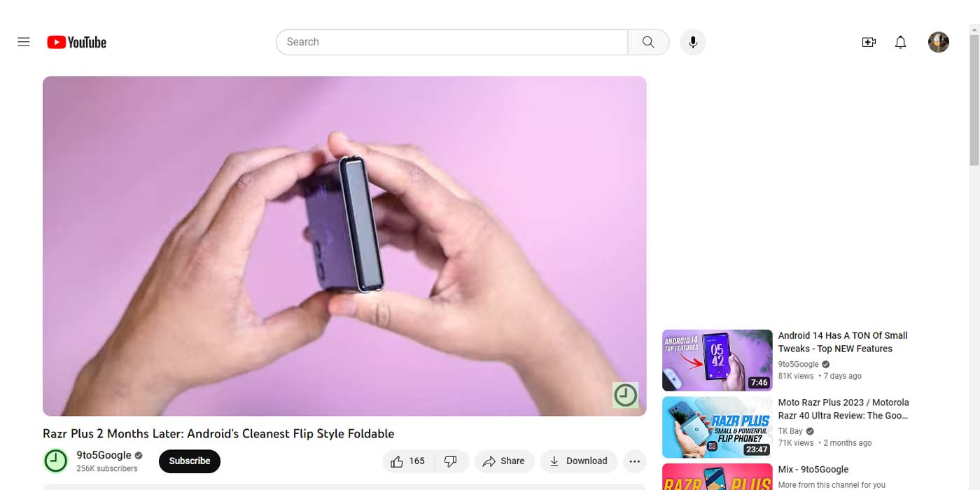Click the page vertical scrollbar
This screenshot has width=980, height=490.
coord(974,105)
